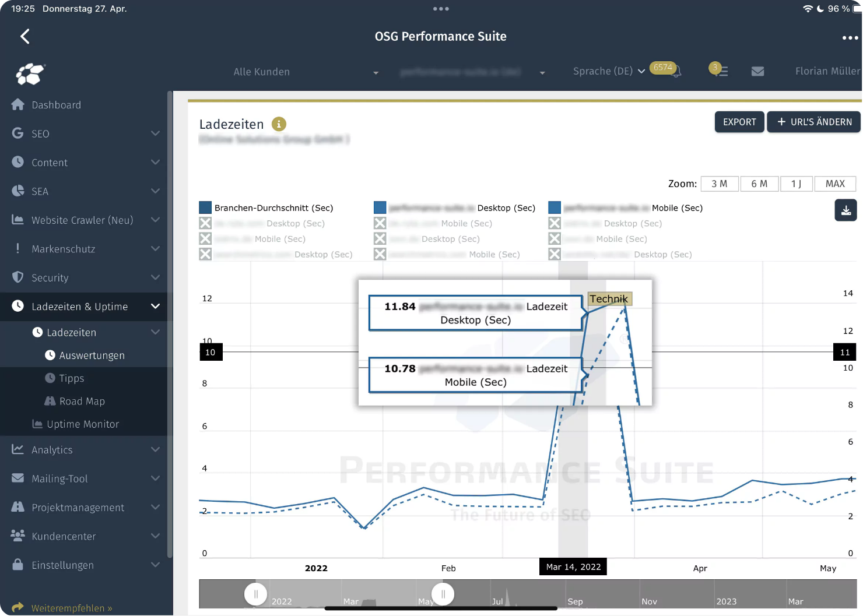Screen dimensions: 863x616
Task: Click the left range slider handle
Action: 255,594
